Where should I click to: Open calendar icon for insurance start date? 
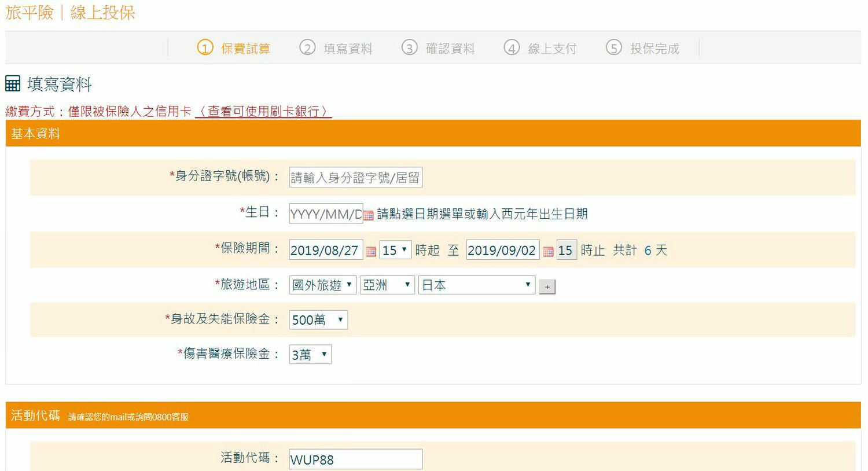[x=371, y=252]
